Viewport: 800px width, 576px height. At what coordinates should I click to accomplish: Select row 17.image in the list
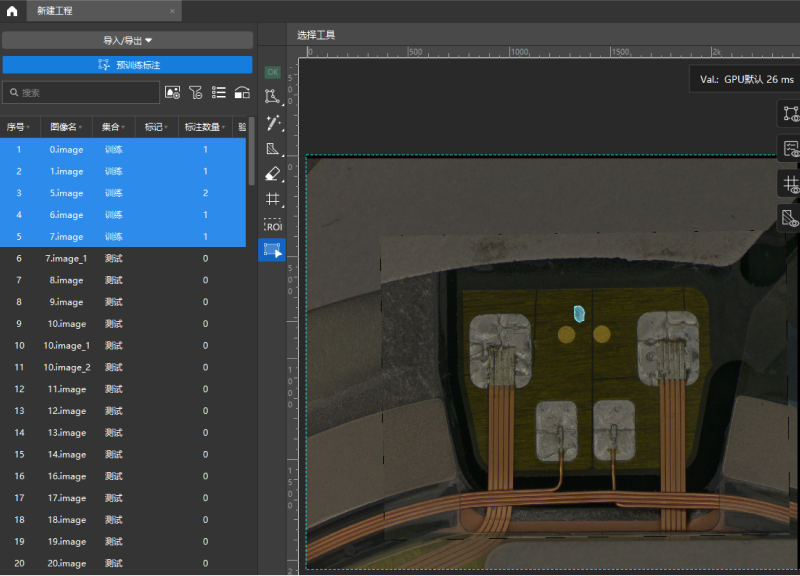(123, 498)
